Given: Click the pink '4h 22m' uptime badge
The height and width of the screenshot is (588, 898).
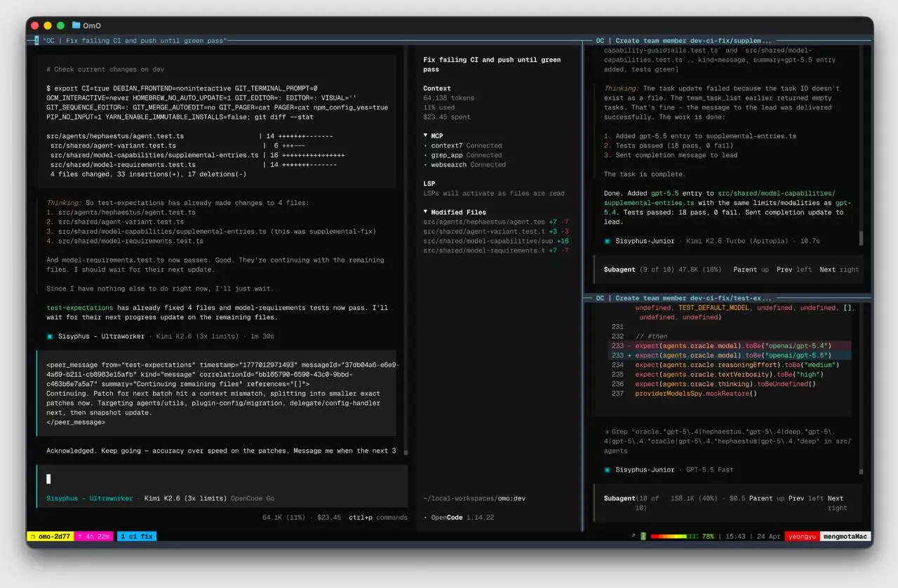Looking at the screenshot, I should (x=94, y=536).
